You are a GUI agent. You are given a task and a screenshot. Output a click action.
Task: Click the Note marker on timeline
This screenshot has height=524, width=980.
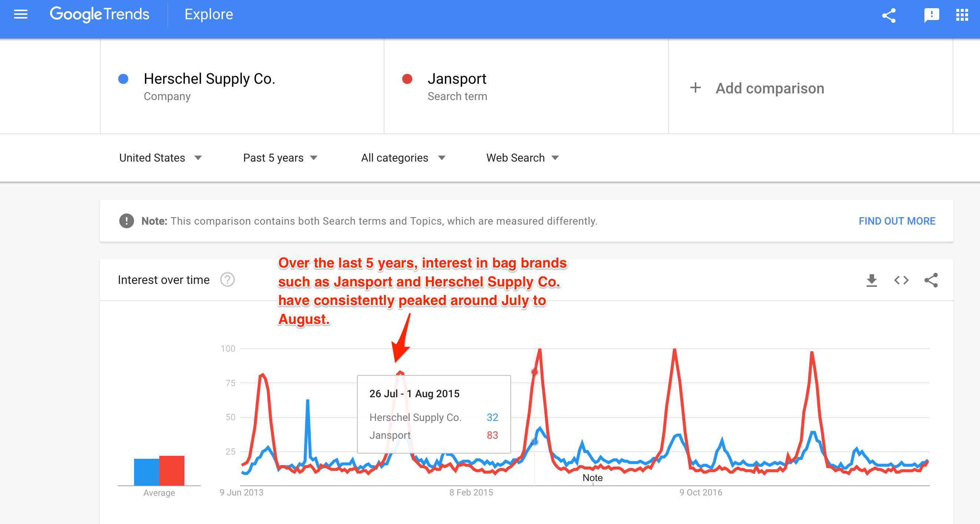coord(592,478)
